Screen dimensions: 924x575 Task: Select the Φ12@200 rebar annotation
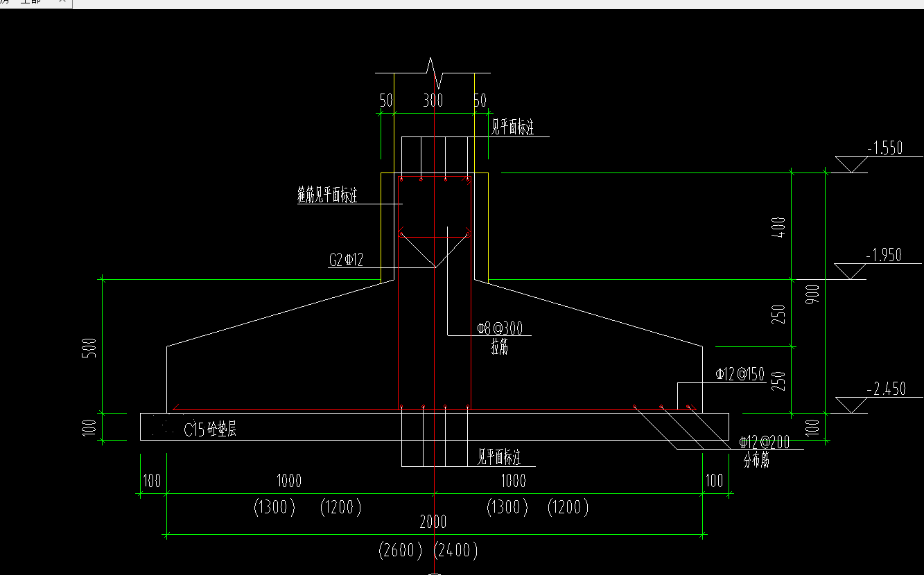[x=764, y=443]
